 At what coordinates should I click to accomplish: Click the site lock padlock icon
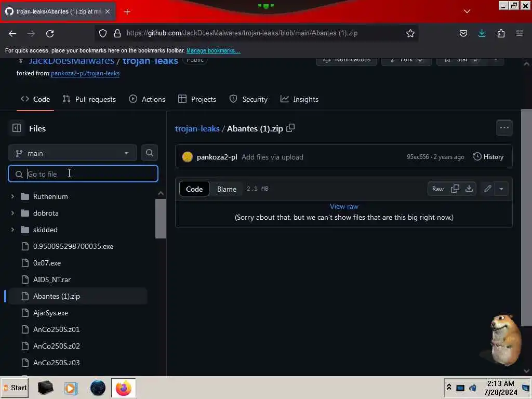(117, 33)
